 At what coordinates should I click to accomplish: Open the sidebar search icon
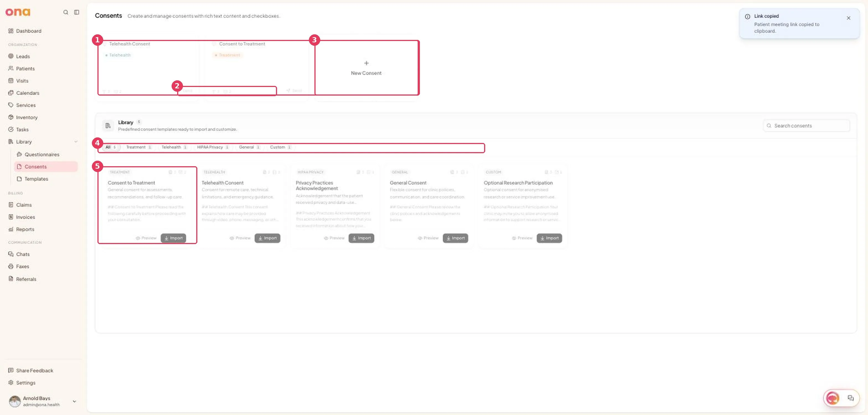(66, 12)
